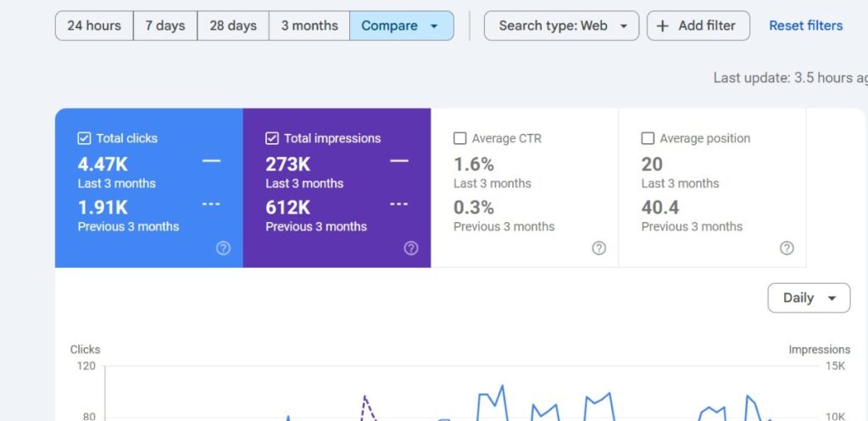868x421 pixels.
Task: Click help icon on Total clicks card
Action: 223,248
